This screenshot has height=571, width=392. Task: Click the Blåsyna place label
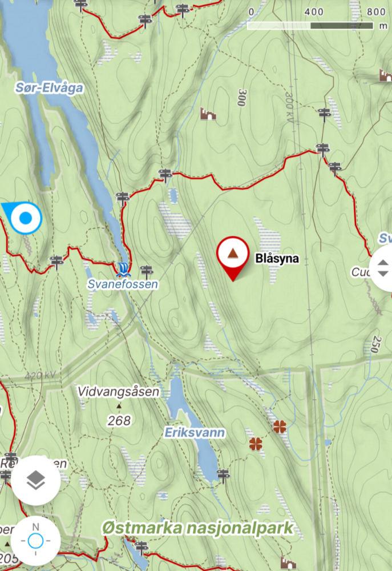277,259
